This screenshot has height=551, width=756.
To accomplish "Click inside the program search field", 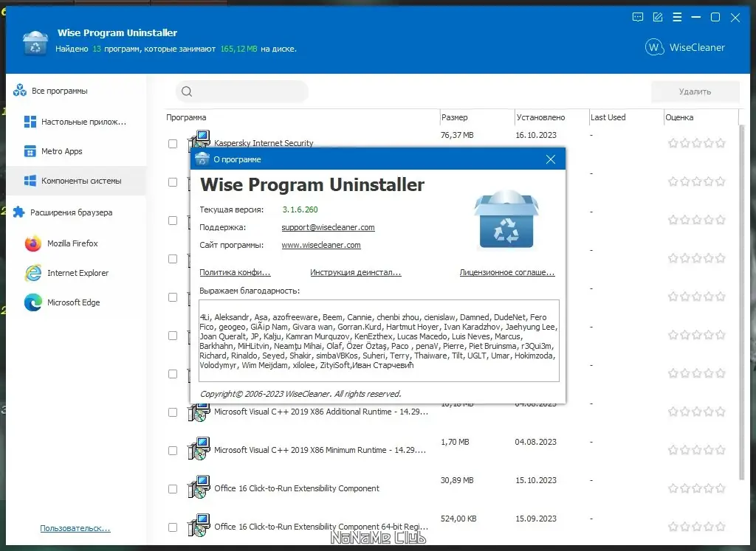I will point(244,91).
